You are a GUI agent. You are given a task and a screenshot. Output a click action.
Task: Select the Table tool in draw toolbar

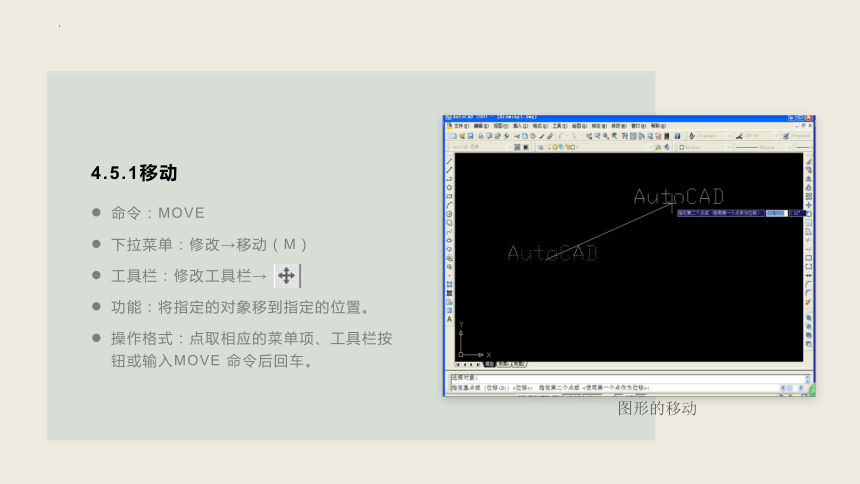point(449,310)
